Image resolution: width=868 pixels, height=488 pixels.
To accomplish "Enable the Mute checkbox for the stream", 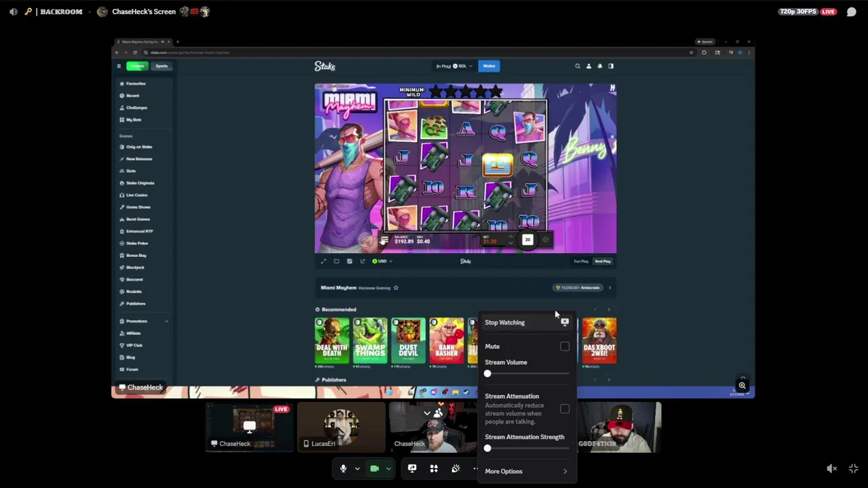I will [x=565, y=346].
